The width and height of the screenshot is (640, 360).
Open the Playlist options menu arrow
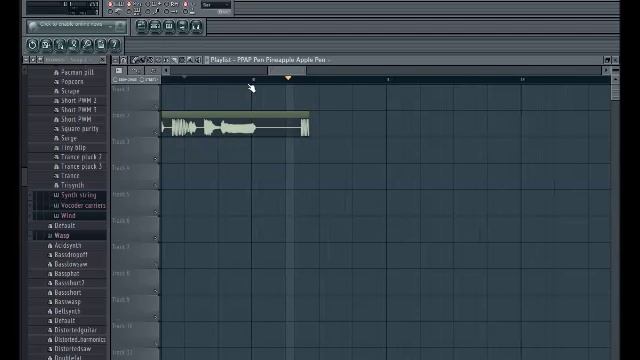pos(115,60)
